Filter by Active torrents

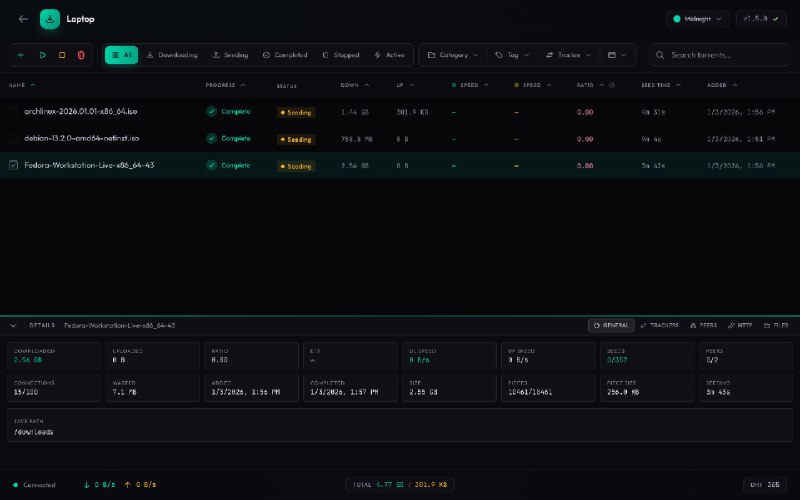(x=389, y=55)
